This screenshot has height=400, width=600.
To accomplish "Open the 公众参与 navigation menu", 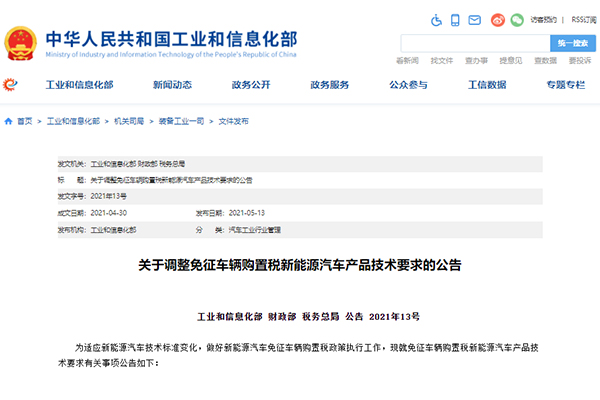I will click(408, 85).
